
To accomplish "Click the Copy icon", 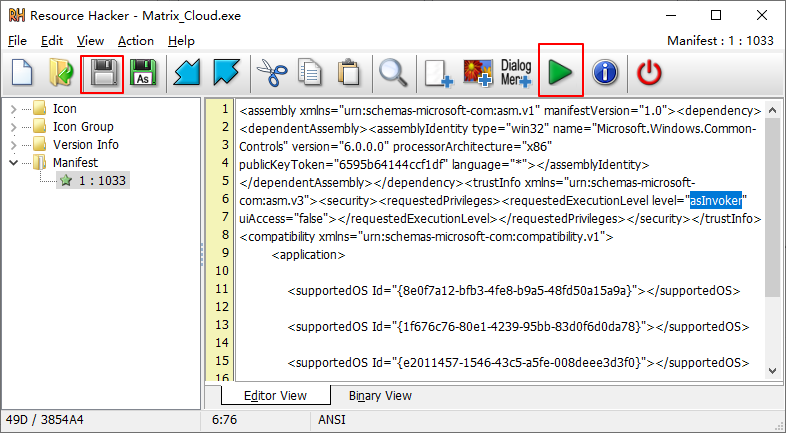I will 310,73.
